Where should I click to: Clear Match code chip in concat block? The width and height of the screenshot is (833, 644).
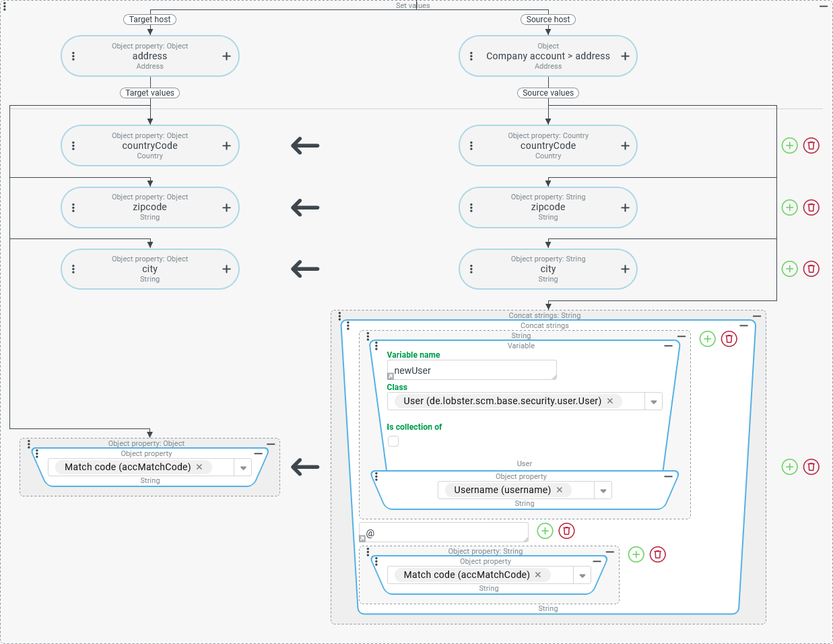point(538,575)
